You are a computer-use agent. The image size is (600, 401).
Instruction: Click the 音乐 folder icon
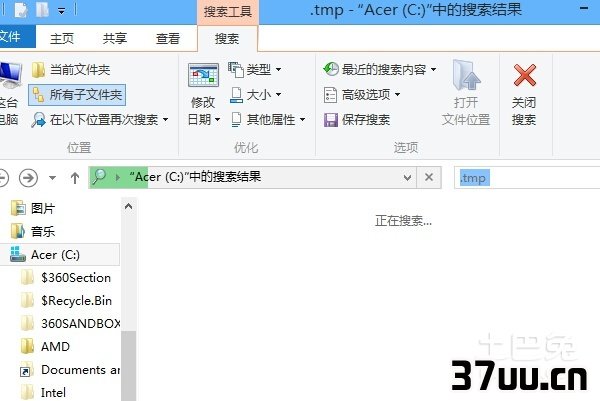click(x=18, y=231)
